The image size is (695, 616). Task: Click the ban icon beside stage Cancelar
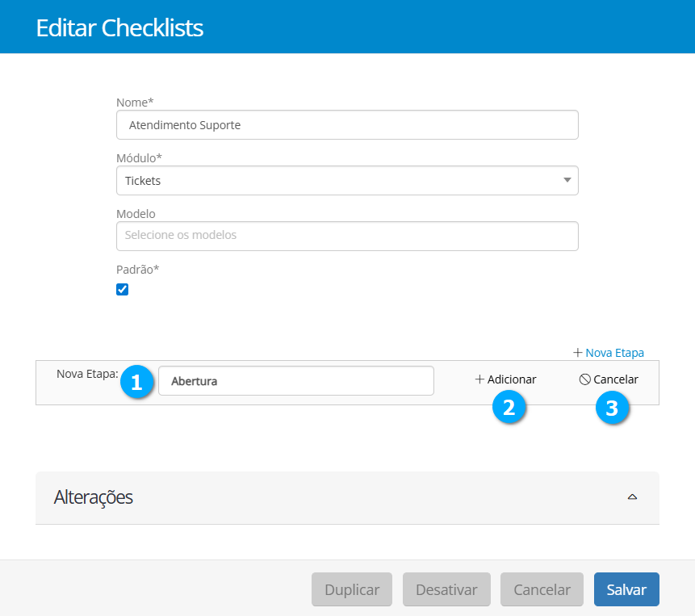click(584, 379)
